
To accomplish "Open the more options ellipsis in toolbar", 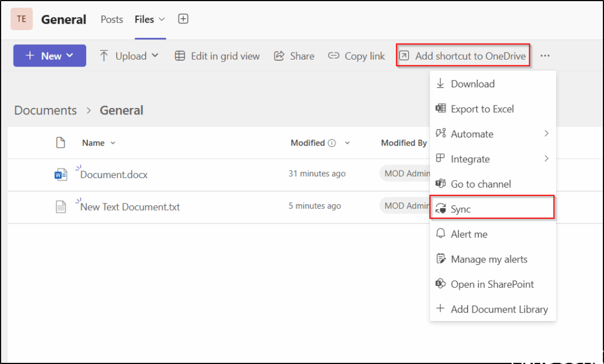I will (545, 56).
